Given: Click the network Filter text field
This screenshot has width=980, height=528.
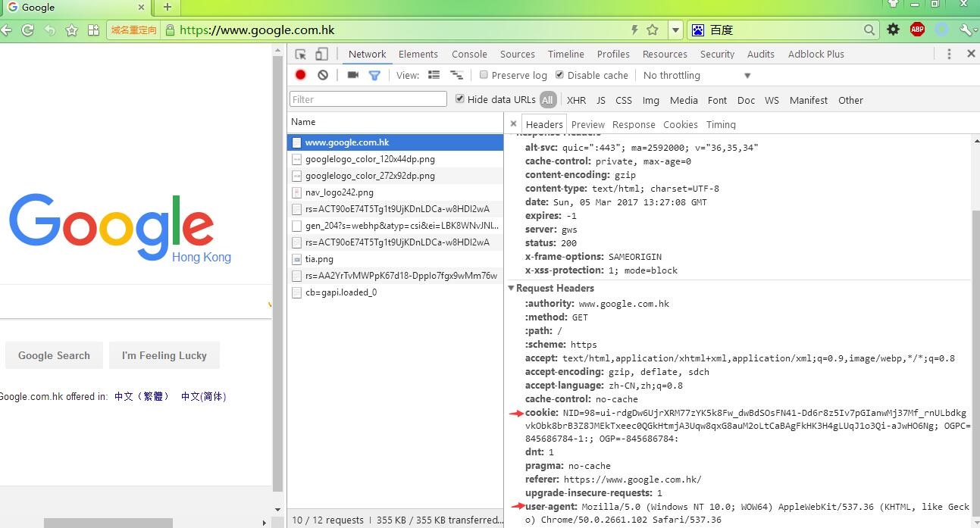Looking at the screenshot, I should [368, 99].
